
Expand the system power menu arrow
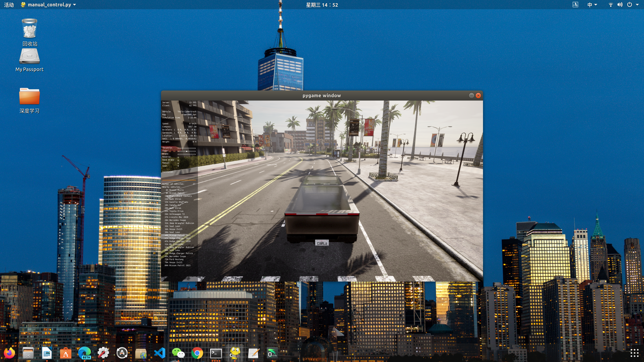pyautogui.click(x=637, y=5)
